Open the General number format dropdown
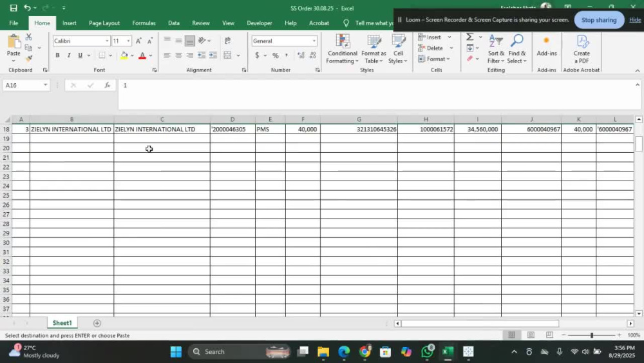Viewport: 644px width, 363px height. [x=314, y=41]
